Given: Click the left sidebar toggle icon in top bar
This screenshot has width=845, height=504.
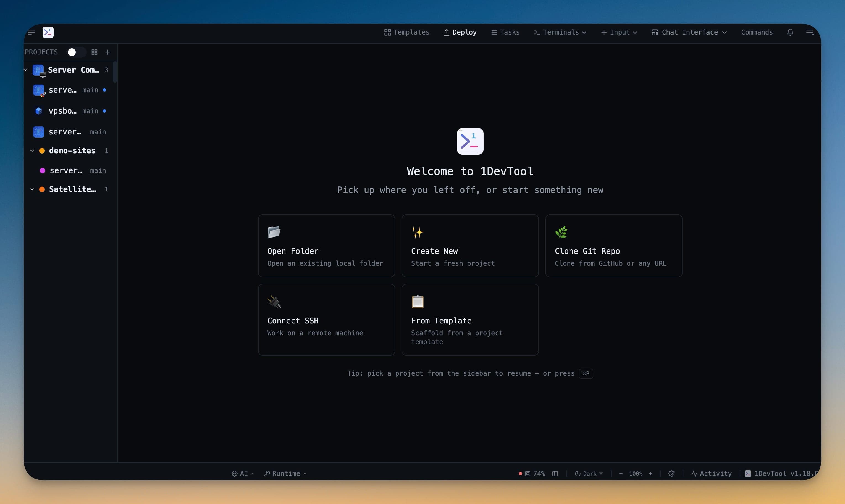Looking at the screenshot, I should coord(32,32).
